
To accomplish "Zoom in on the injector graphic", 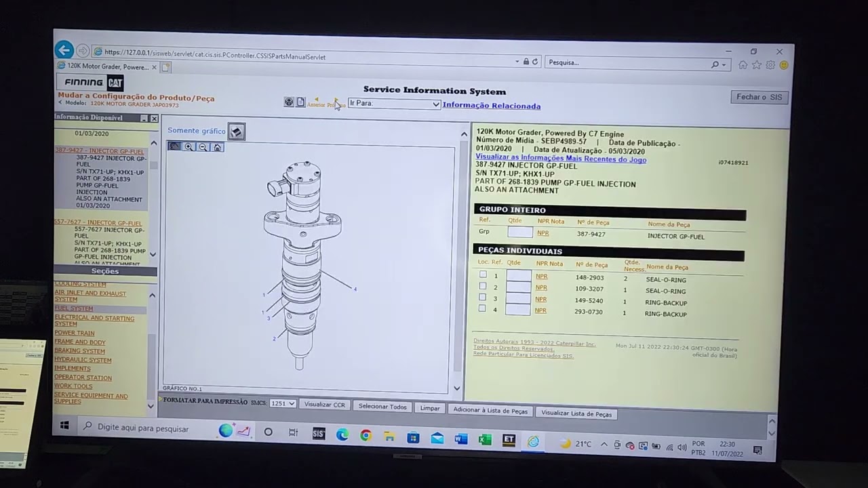I will coord(189,146).
